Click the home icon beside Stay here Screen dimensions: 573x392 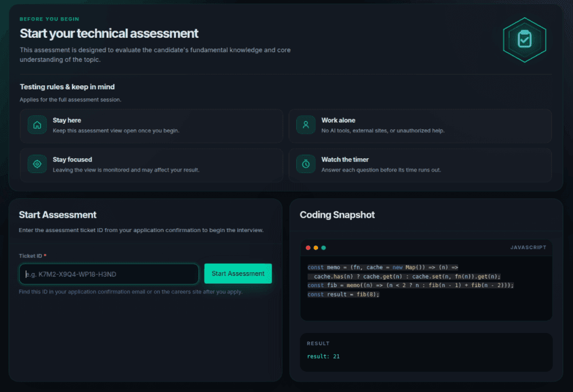pos(37,125)
